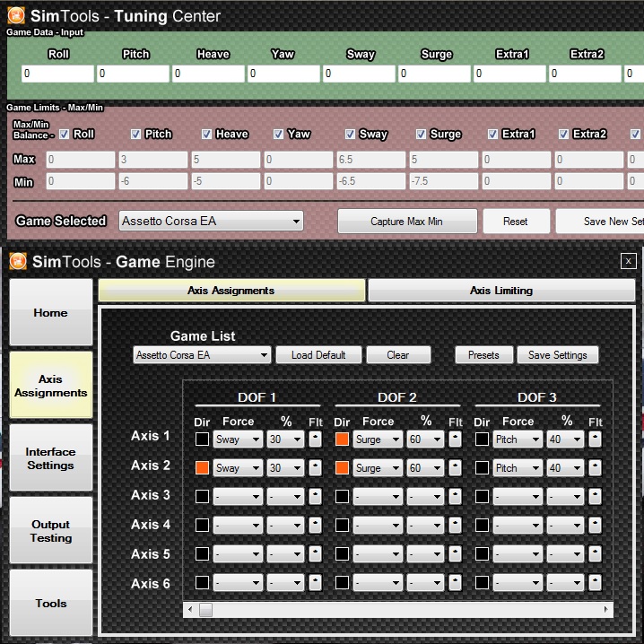
Task: Open Axis 1 DOF 2 Surge force dropdown
Action: [378, 439]
